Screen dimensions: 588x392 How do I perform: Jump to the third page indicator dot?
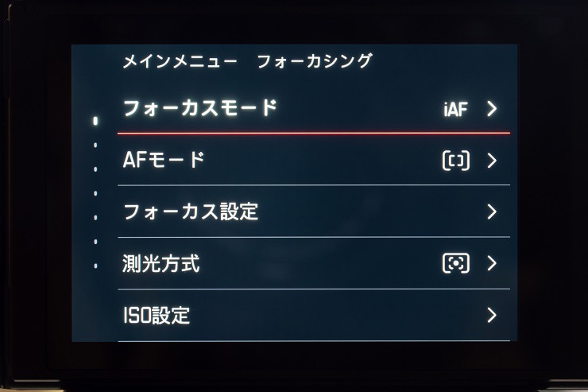point(95,169)
